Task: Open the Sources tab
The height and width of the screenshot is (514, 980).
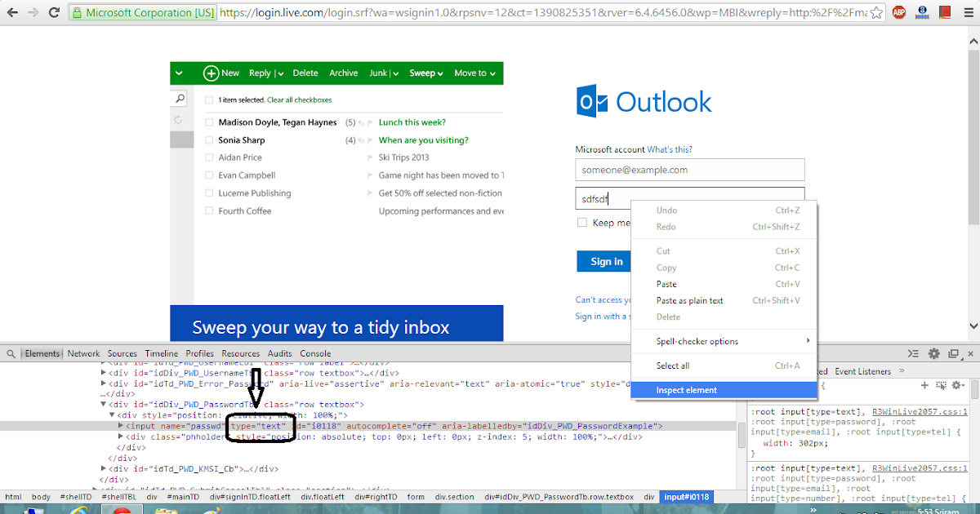Action: pos(122,354)
